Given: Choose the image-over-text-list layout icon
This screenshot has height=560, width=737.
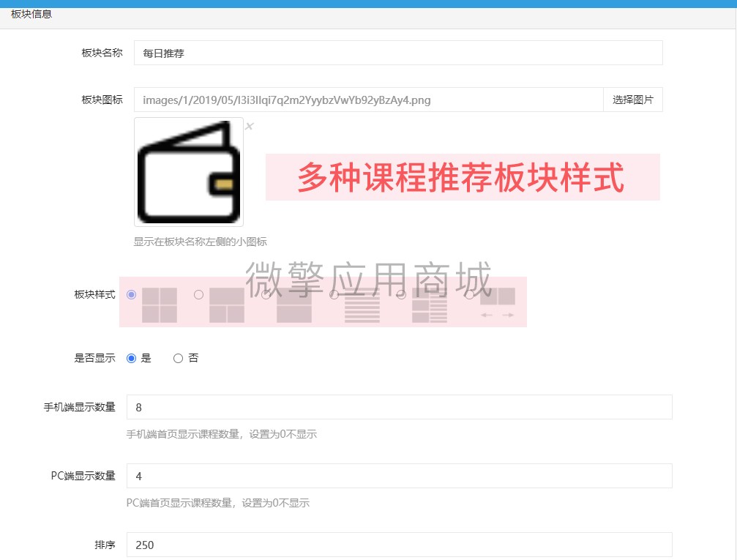Looking at the screenshot, I should (x=362, y=305).
